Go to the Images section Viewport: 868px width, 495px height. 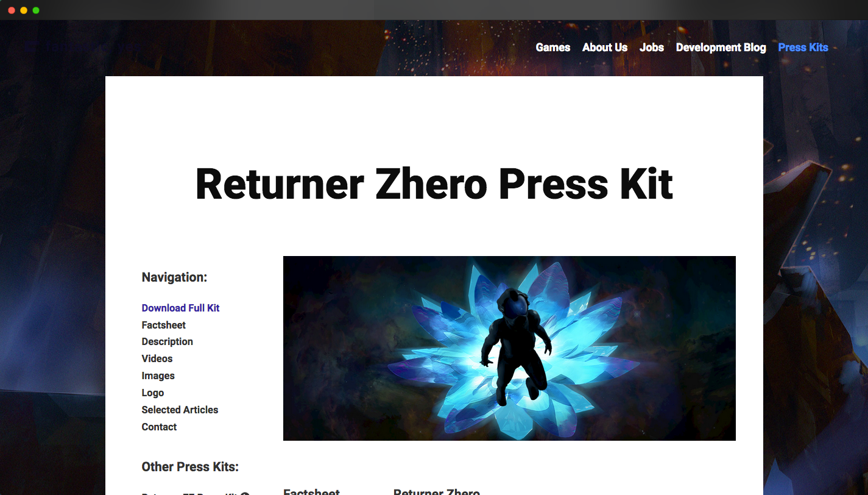(158, 376)
